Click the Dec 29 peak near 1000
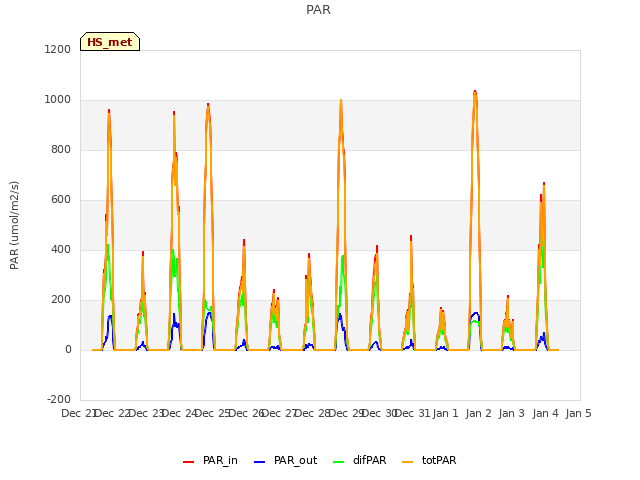 [x=341, y=101]
